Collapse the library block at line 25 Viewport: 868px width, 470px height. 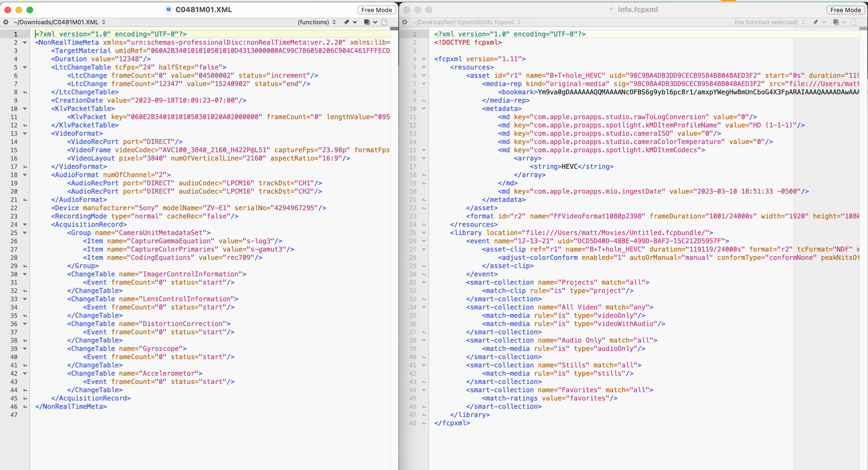(x=424, y=233)
